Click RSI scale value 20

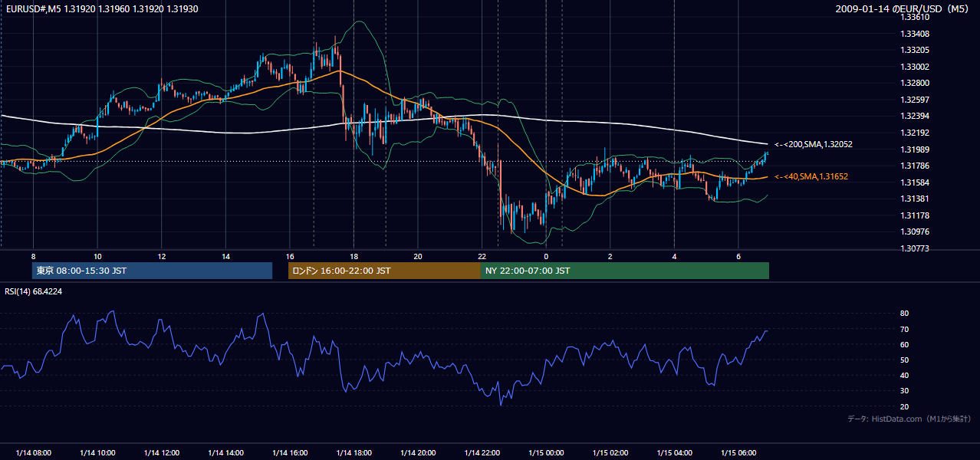click(x=904, y=406)
